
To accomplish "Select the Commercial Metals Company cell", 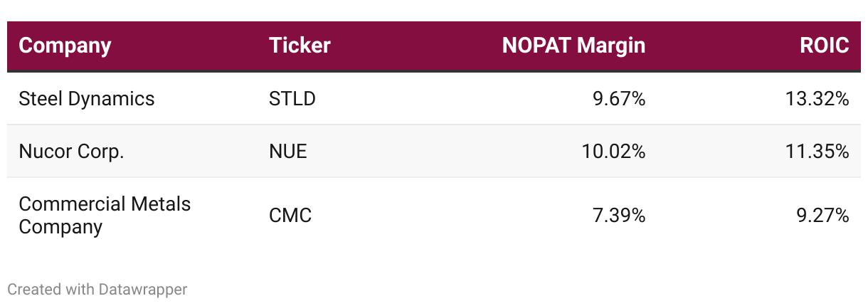I will click(x=105, y=216).
